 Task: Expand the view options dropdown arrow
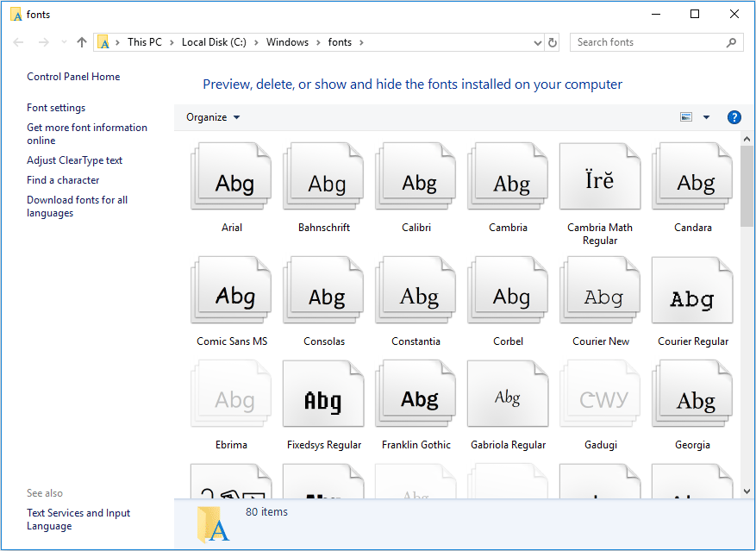coord(706,117)
